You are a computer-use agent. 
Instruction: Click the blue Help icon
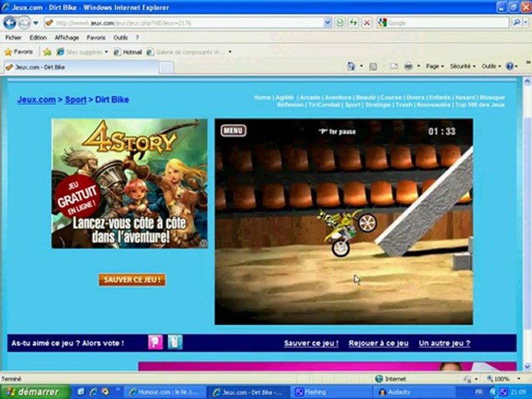(x=510, y=66)
